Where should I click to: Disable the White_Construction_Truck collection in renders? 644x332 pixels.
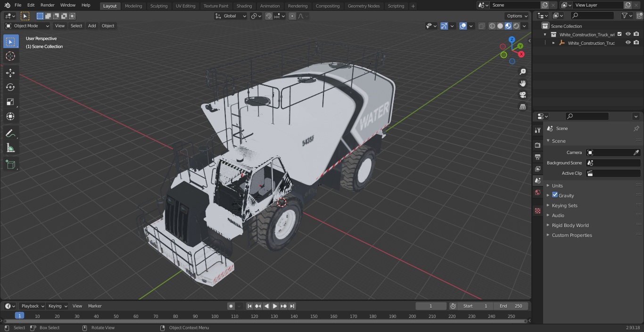pos(636,34)
